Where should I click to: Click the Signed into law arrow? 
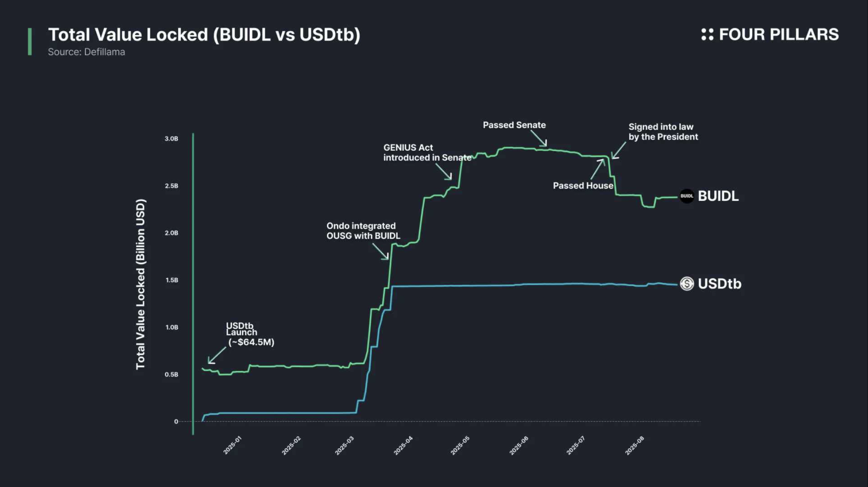pos(618,151)
